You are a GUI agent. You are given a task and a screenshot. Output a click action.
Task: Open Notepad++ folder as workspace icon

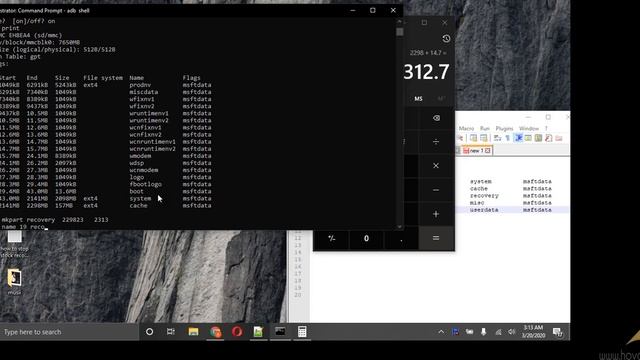click(559, 138)
